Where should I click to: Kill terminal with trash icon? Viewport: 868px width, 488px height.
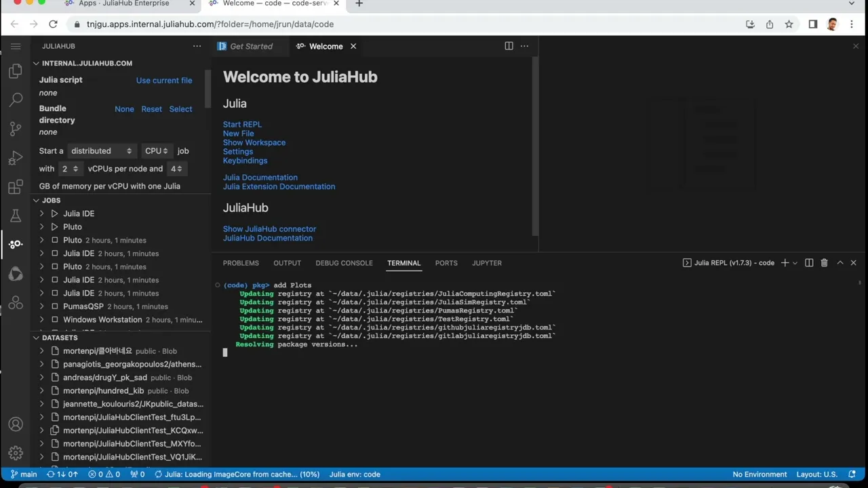coord(824,263)
